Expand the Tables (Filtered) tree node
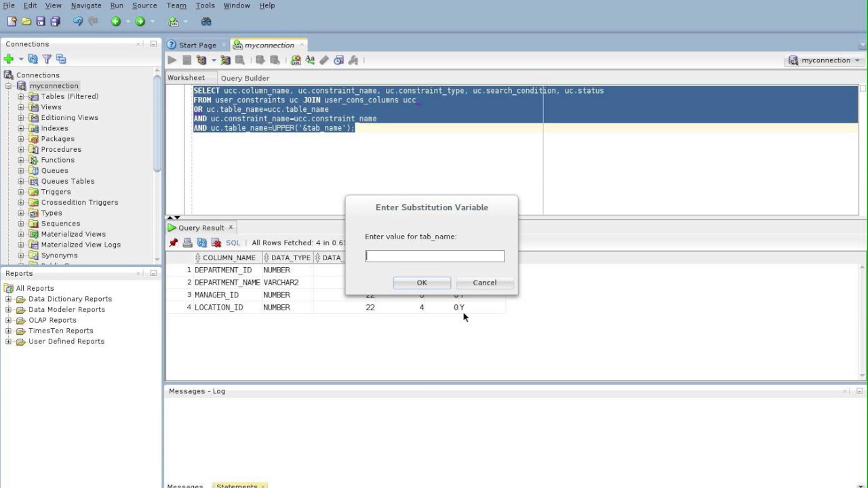This screenshot has height=488, width=868. [21, 96]
